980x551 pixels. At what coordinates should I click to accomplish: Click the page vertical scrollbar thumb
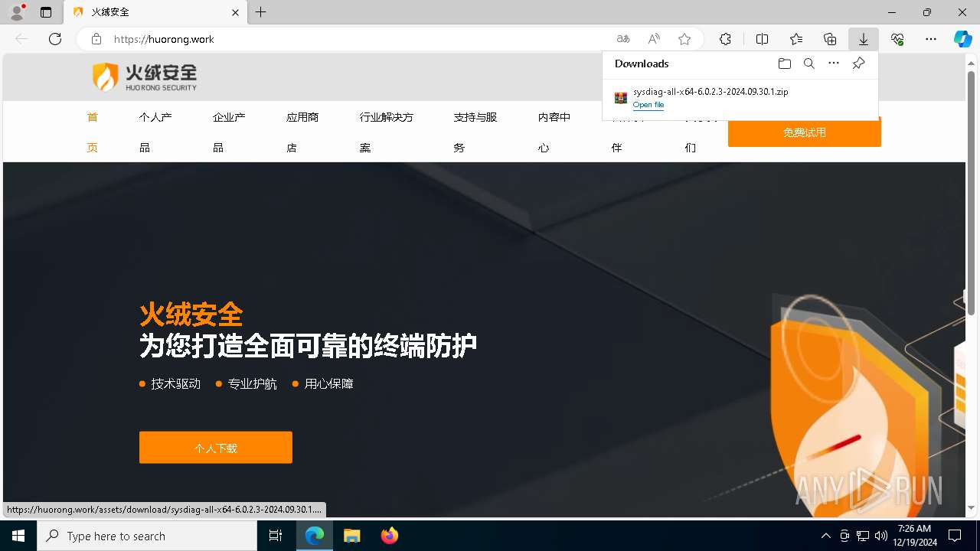pos(971,191)
